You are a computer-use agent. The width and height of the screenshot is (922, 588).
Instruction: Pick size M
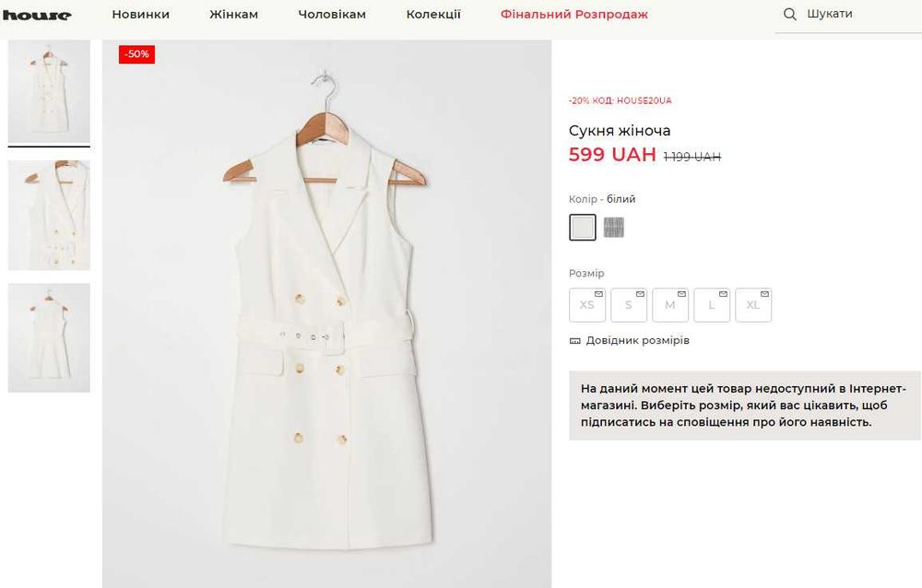670,305
